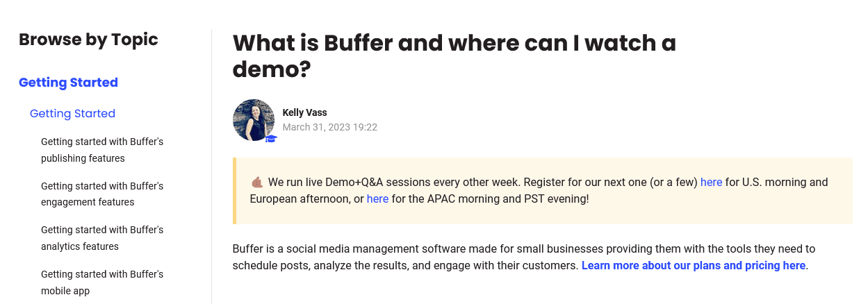The width and height of the screenshot is (868, 304).
Task: Click the article title about Buffer demo
Action: click(454, 56)
